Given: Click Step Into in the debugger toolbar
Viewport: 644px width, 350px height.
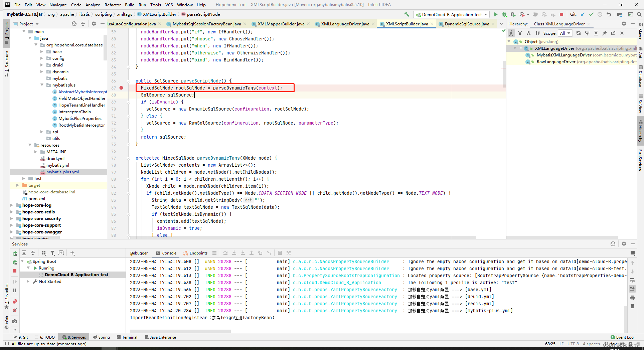Looking at the screenshot, I should pyautogui.click(x=234, y=253).
